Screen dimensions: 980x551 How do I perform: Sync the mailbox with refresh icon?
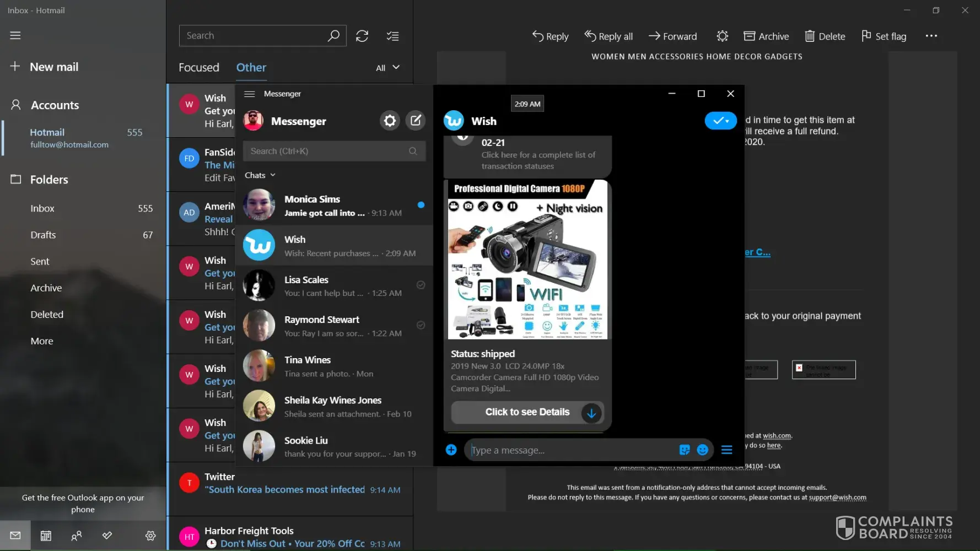362,36
